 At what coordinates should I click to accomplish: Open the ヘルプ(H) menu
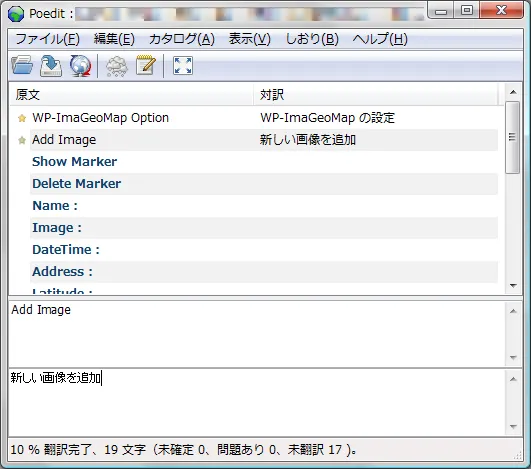pos(380,39)
